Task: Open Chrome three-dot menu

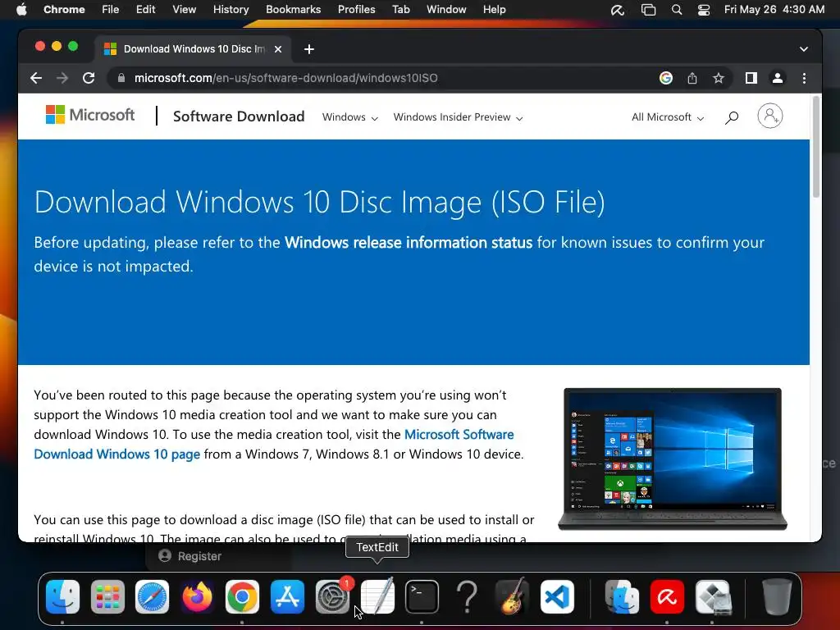Action: pyautogui.click(x=804, y=78)
